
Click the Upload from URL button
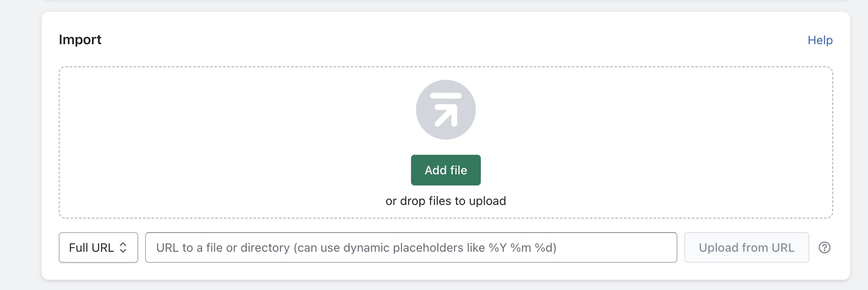point(746,247)
